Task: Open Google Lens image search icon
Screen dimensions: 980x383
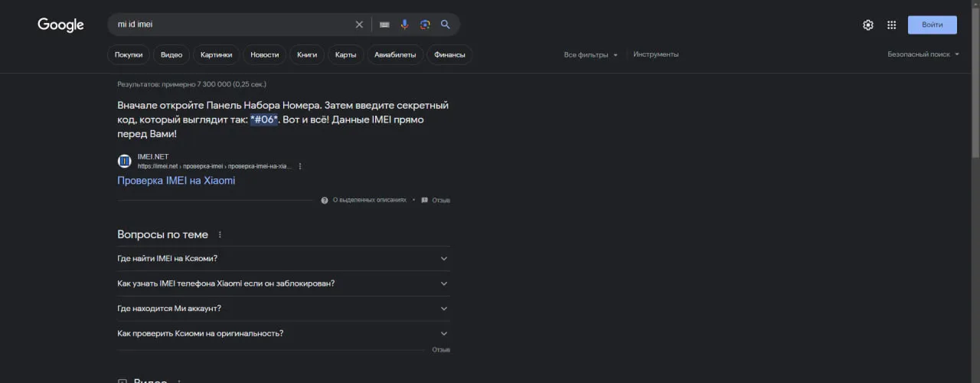Action: pyautogui.click(x=425, y=25)
